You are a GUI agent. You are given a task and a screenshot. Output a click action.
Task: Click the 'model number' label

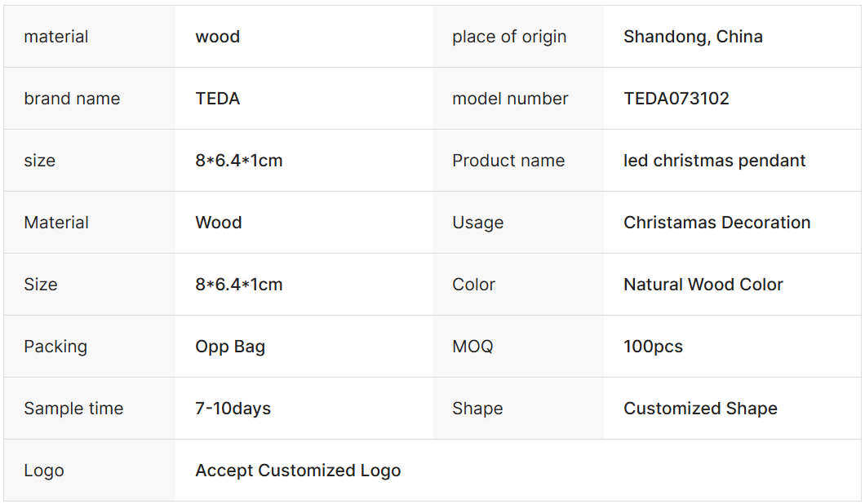pos(510,99)
